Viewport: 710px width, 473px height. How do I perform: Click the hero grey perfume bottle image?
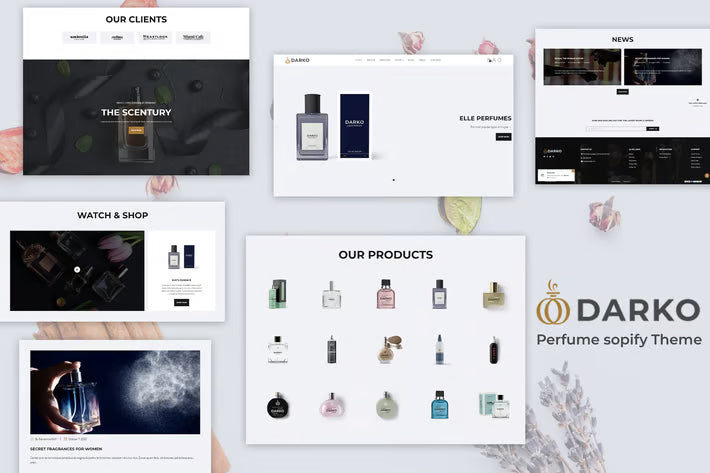[312, 127]
